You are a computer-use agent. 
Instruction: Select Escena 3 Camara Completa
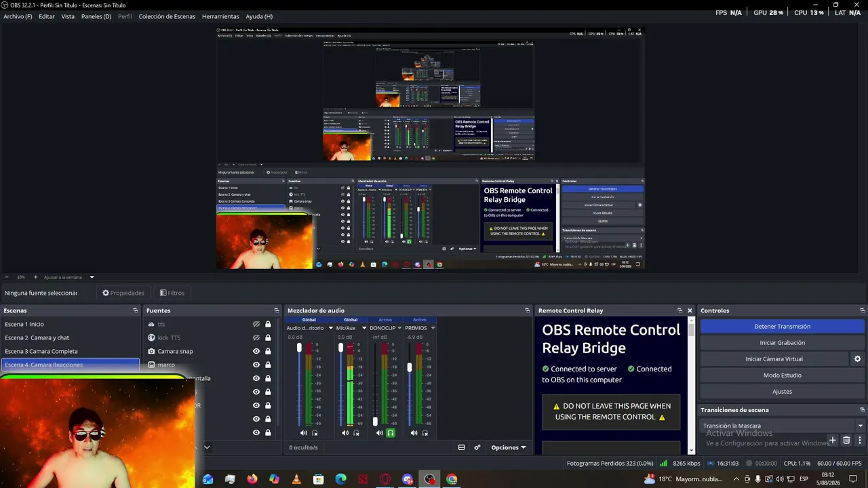[70, 351]
